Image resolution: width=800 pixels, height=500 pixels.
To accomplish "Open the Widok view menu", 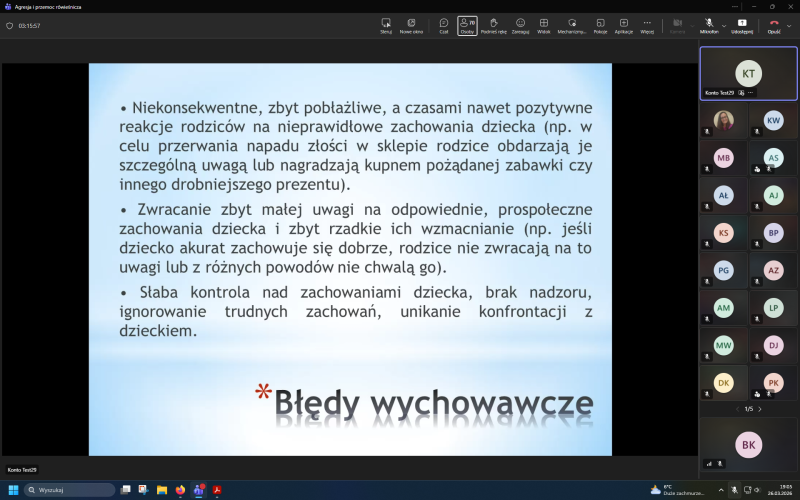I will click(x=544, y=25).
